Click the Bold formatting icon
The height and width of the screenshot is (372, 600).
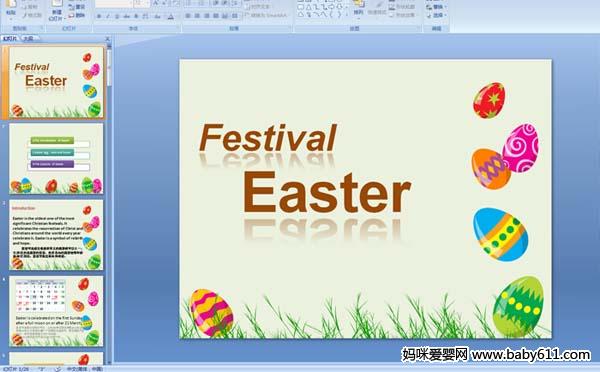point(99,16)
